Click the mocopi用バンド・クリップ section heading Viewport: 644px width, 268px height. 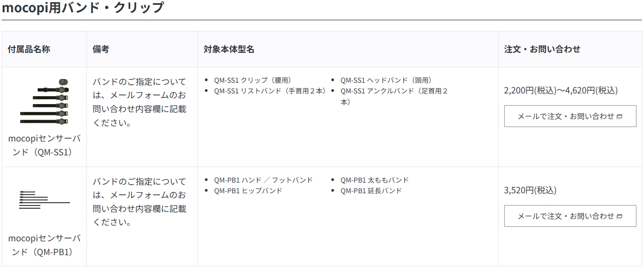tap(83, 8)
